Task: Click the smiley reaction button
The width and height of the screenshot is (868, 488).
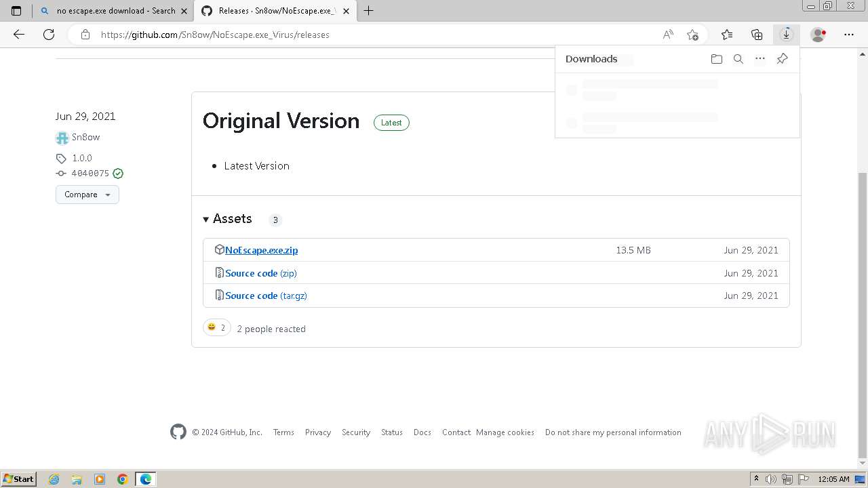Action: (217, 328)
